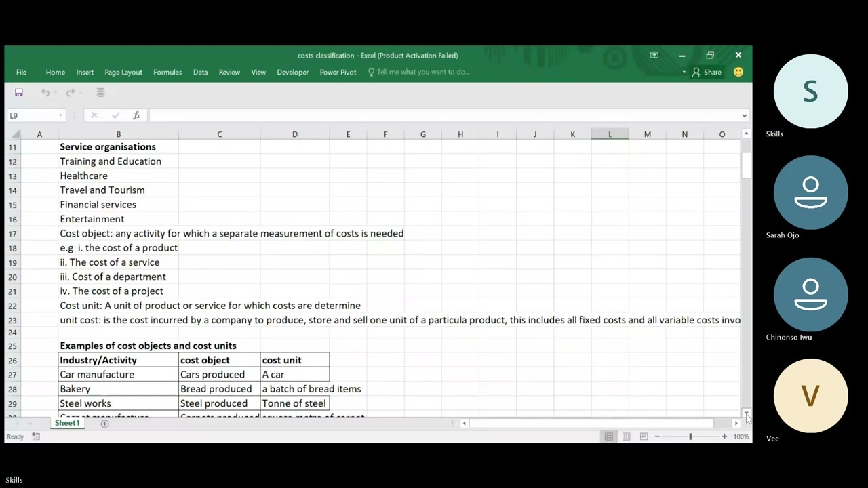This screenshot has width=868, height=488.
Task: Click the Tell me what you want field
Action: (423, 72)
